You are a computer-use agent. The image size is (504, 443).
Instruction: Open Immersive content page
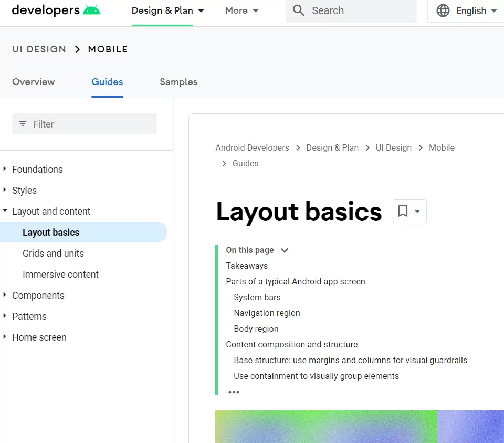[61, 275]
